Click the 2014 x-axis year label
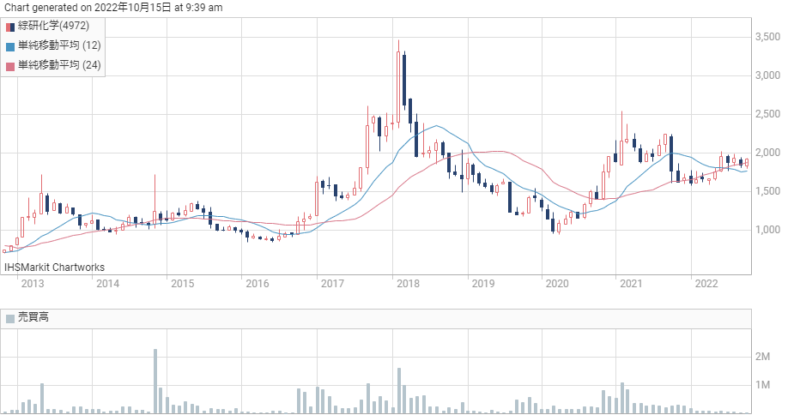 [x=108, y=283]
